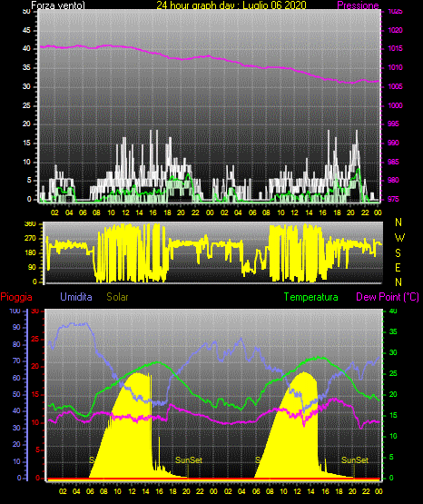Select the red 'Pioggia' legend label
The height and width of the screenshot is (504, 423).
(16, 297)
